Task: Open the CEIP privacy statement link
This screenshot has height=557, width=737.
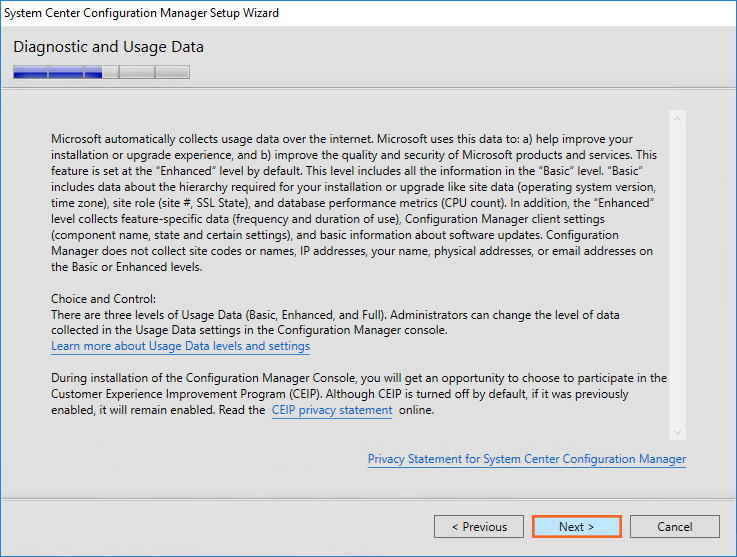Action: (x=332, y=410)
